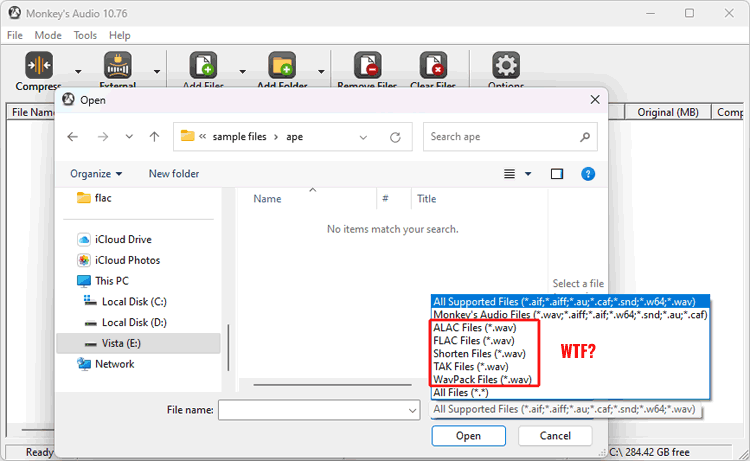Click 'ape' in the address breadcrumb
This screenshot has width=750, height=461.
click(295, 137)
